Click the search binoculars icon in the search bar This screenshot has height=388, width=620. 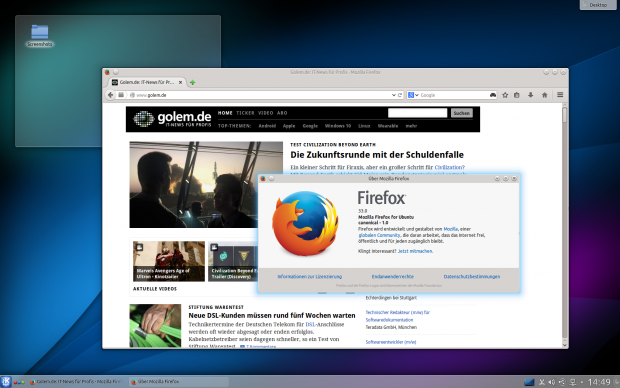pyautogui.click(x=493, y=95)
